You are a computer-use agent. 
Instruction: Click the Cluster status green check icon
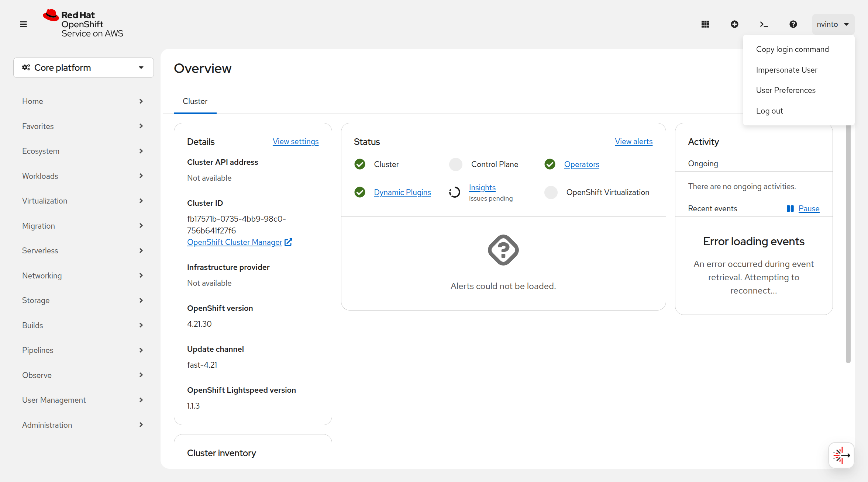tap(360, 164)
